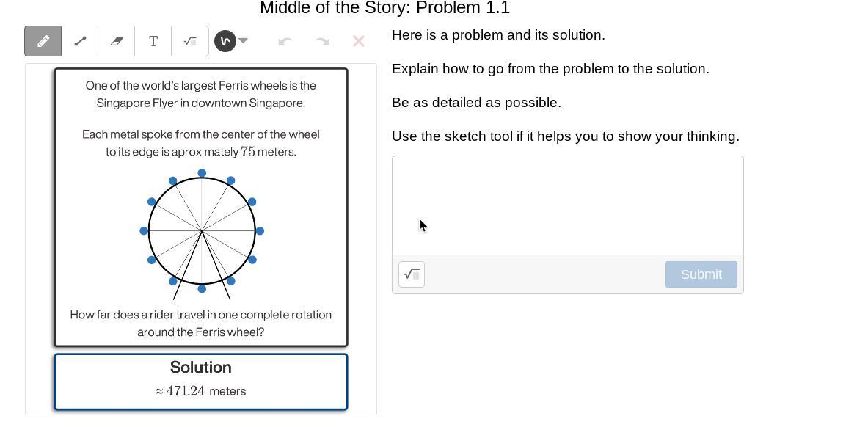The width and height of the screenshot is (868, 427).
Task: Click the 'Middle of the Story: Problem 1.1' title
Action: 384,8
